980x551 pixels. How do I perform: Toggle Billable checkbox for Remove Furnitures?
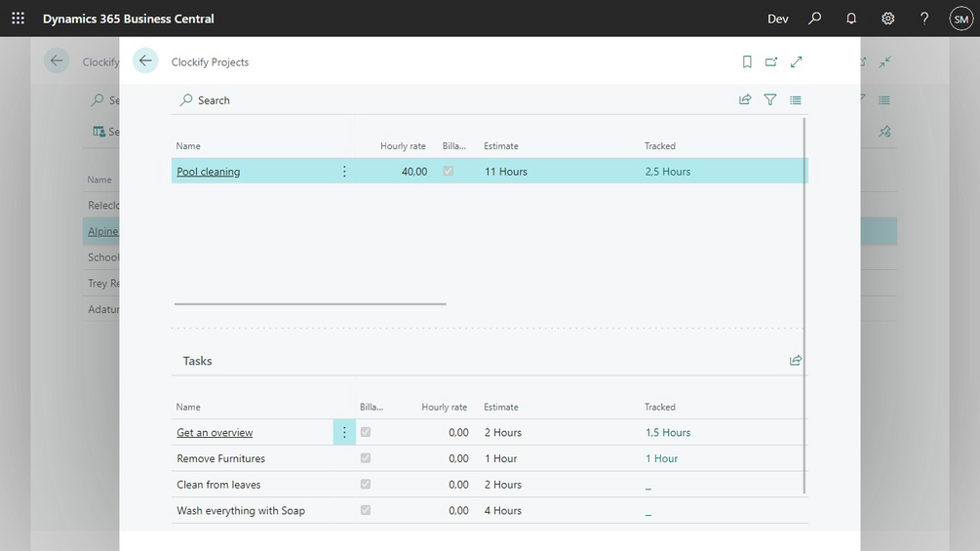coord(366,458)
